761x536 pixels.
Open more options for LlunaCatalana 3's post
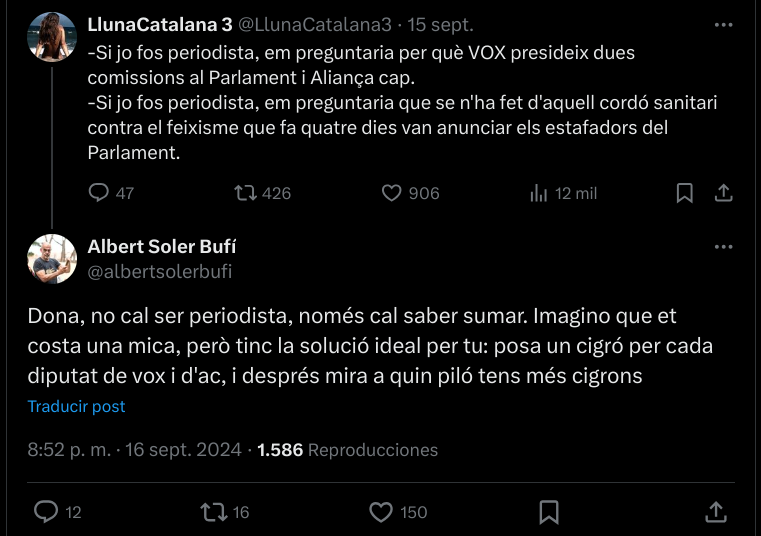[x=724, y=24]
